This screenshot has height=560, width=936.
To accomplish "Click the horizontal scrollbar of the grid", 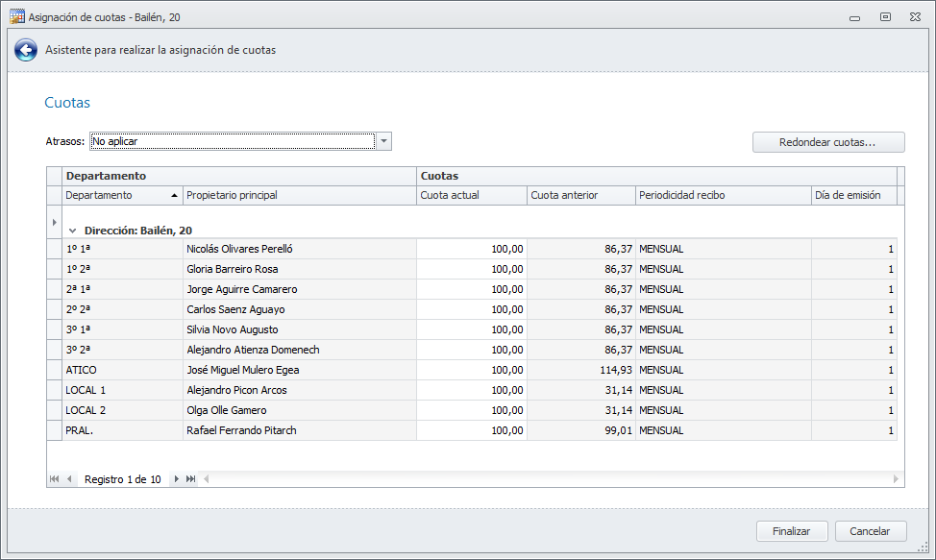I will pos(548,479).
